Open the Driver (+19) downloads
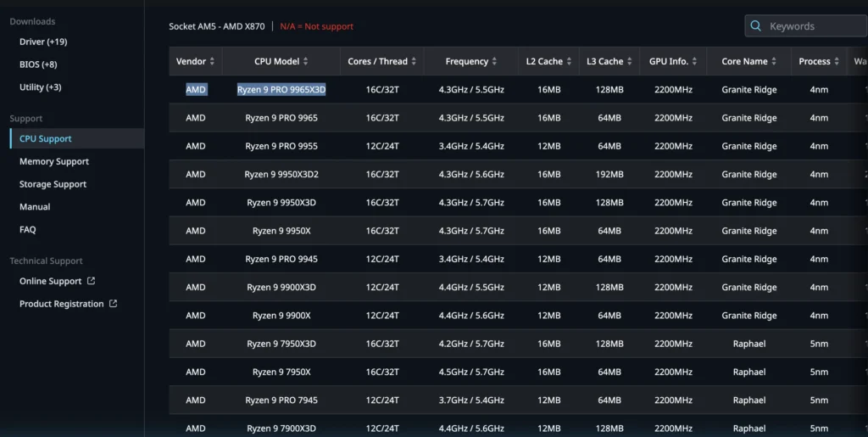This screenshot has height=437, width=868. (43, 42)
